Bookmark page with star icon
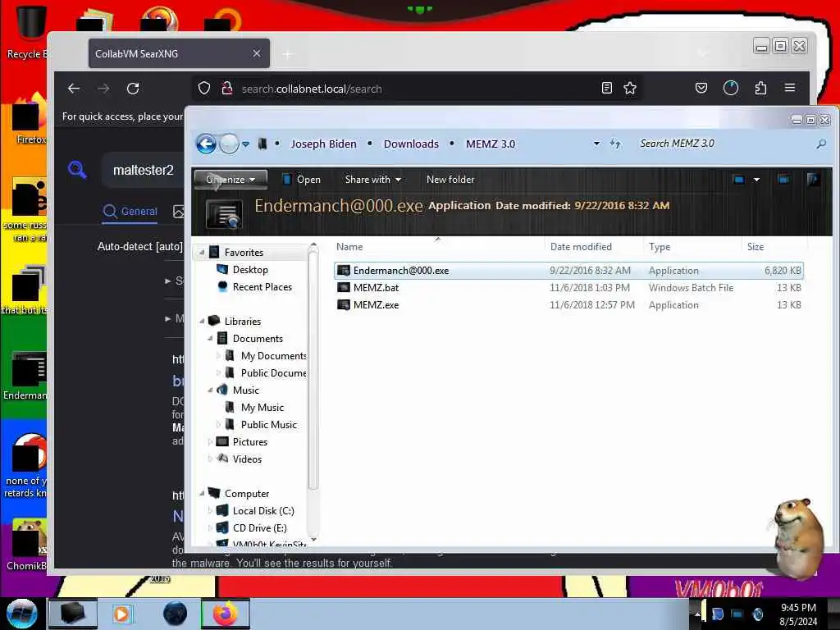840x630 pixels. coord(630,88)
